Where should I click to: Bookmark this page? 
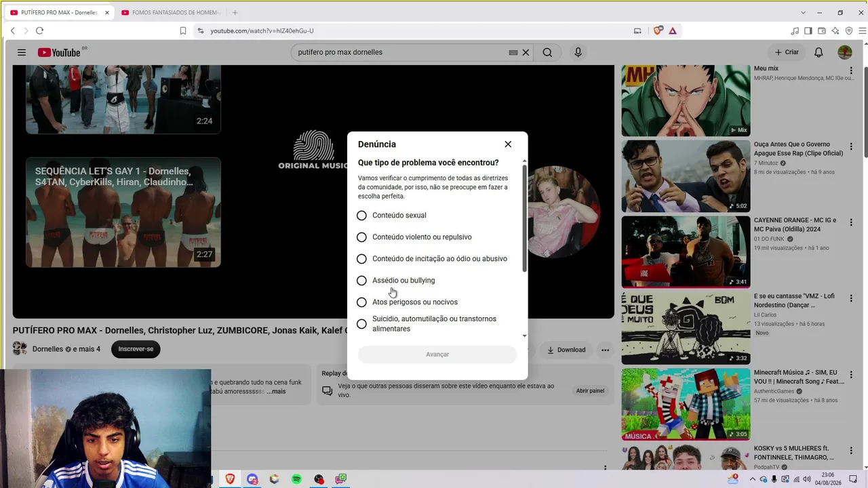183,30
